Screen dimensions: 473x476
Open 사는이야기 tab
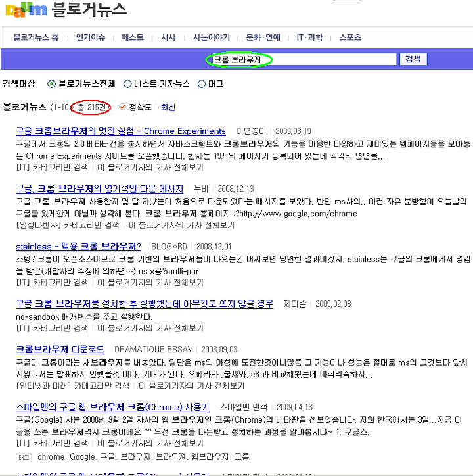212,37
